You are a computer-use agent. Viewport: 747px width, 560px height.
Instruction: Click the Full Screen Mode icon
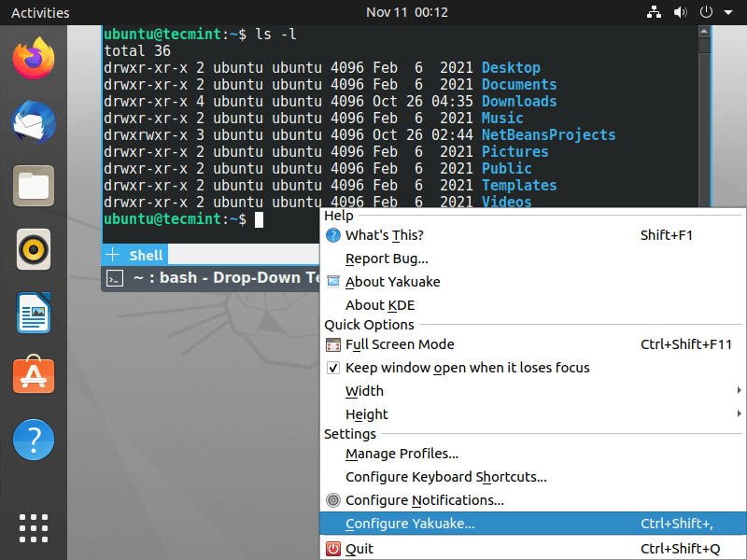(333, 344)
